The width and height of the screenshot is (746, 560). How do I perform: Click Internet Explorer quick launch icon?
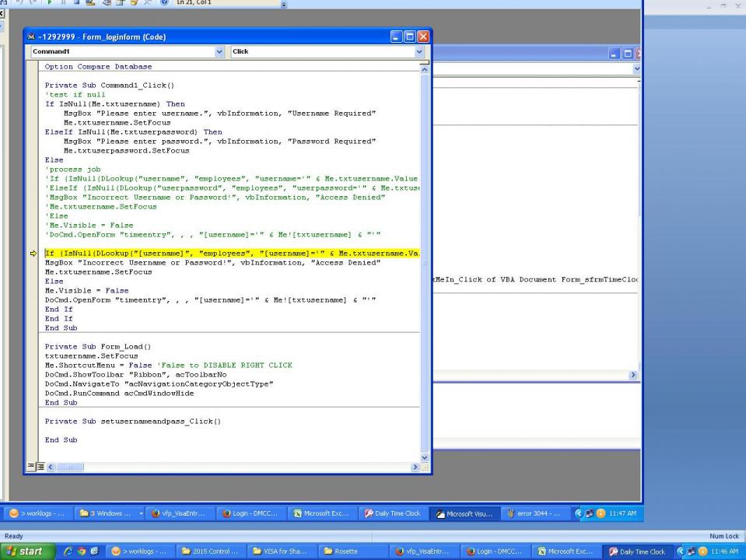point(68,551)
